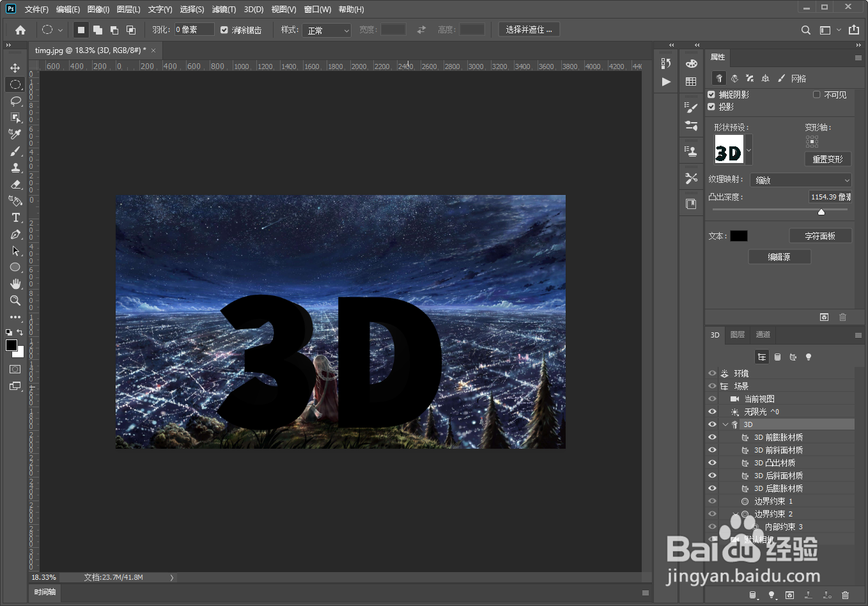Open the Actions play panel icon
The width and height of the screenshot is (868, 606).
pyautogui.click(x=666, y=82)
